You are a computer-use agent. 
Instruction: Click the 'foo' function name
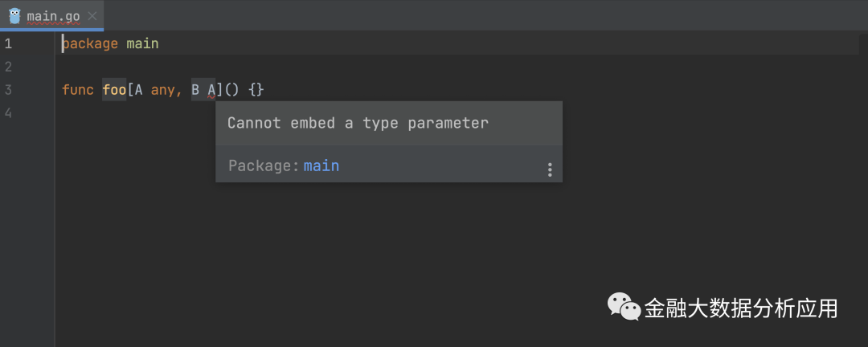(x=114, y=90)
